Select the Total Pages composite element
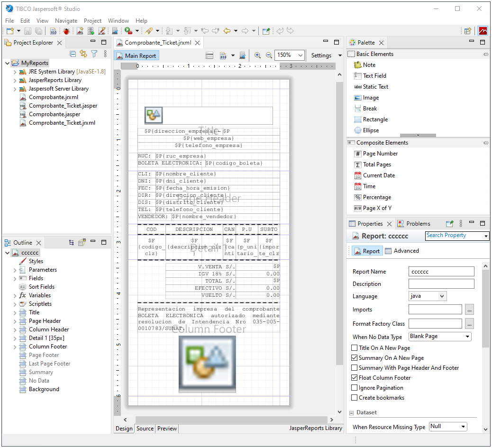Viewport: 492px width, 448px height. click(x=373, y=165)
